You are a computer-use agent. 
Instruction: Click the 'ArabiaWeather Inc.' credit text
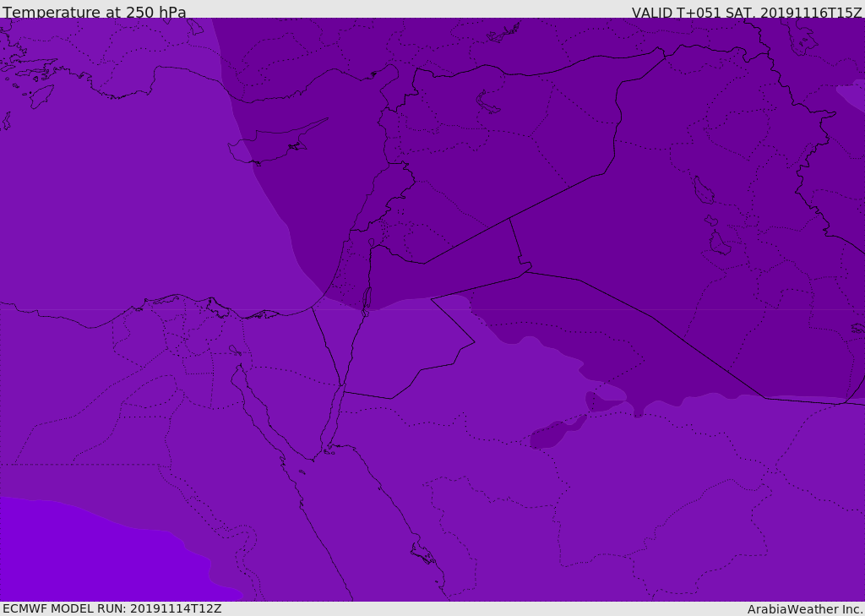(x=805, y=609)
